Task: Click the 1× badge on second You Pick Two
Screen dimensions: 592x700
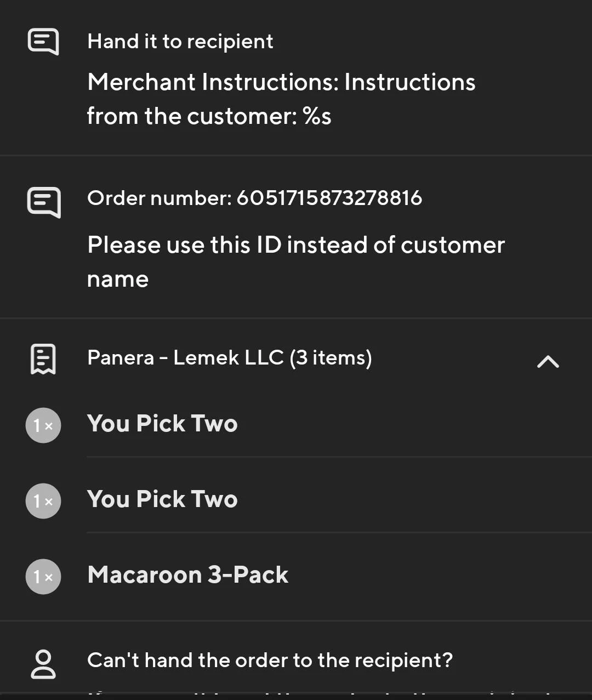Action: (43, 500)
